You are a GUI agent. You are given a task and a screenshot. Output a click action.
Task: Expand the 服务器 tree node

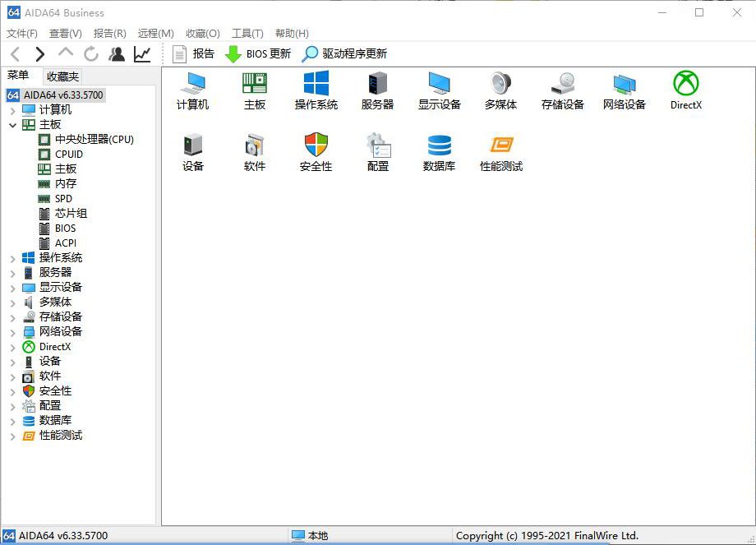(12, 274)
